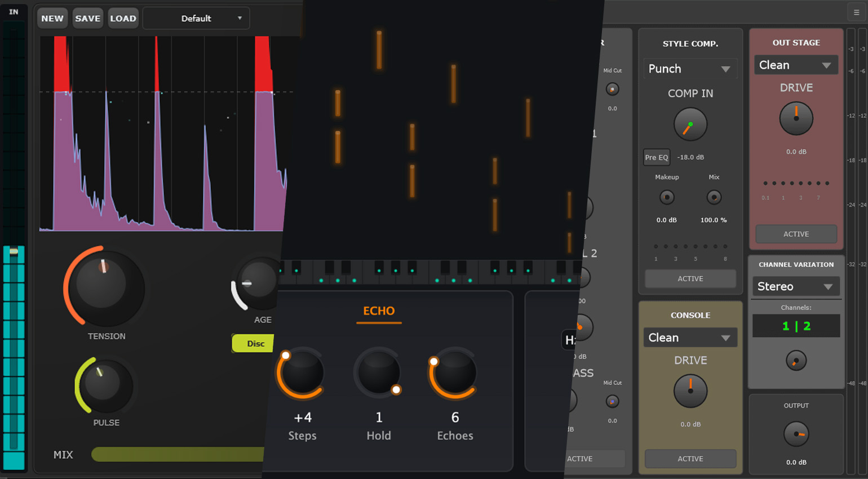Click the Echo Hold knob
This screenshot has height=479, width=868.
click(x=378, y=373)
